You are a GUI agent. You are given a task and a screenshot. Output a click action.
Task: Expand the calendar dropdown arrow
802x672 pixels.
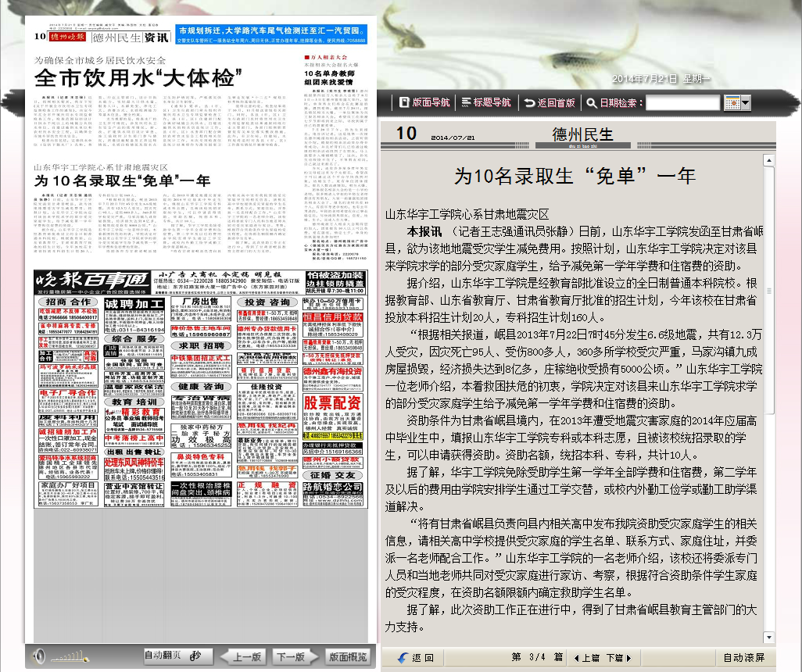click(746, 102)
